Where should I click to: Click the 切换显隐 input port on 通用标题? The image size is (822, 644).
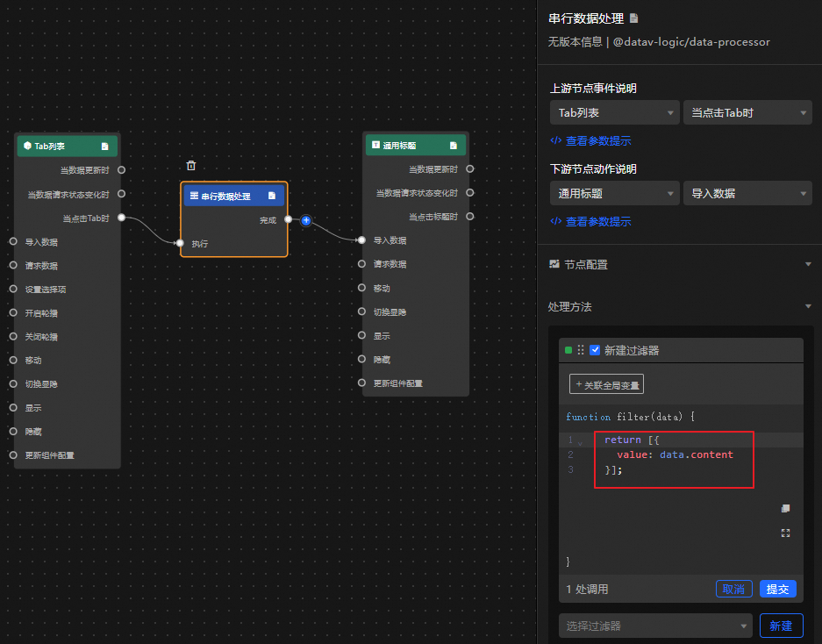(361, 311)
